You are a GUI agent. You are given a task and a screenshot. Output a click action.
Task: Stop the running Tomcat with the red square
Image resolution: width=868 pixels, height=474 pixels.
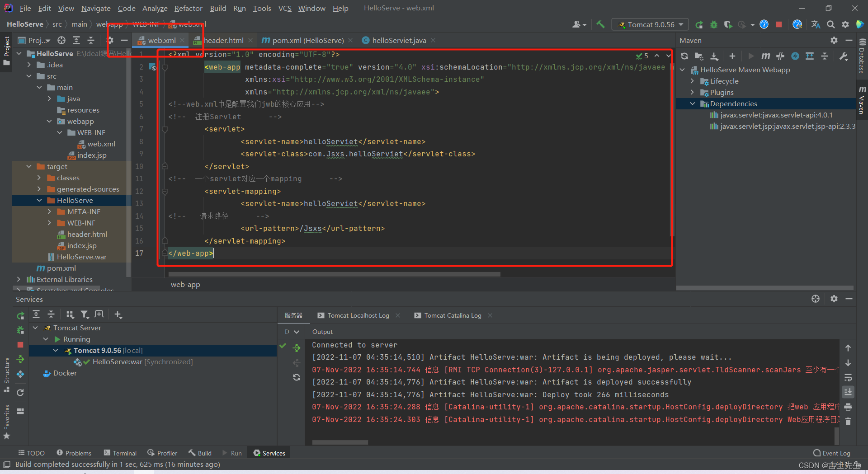779,24
